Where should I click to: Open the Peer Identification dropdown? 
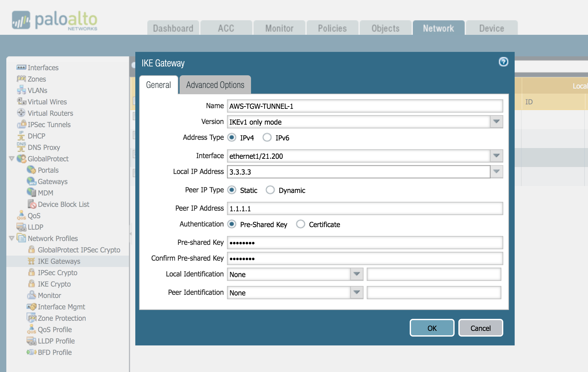point(357,293)
